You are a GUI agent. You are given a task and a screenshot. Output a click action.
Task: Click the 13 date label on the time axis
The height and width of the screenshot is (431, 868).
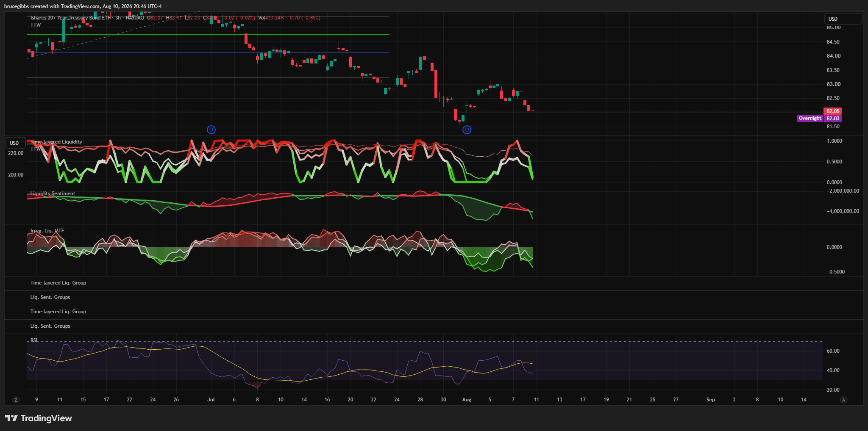560,400
